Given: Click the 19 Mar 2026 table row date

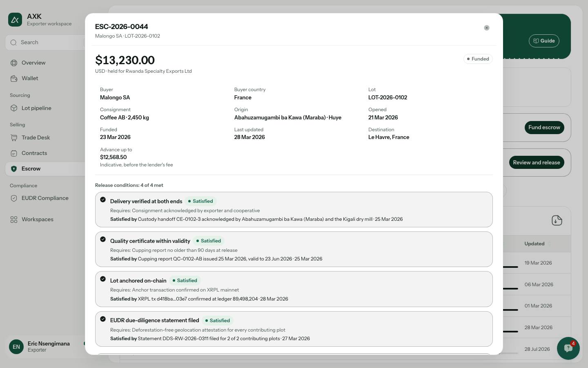Looking at the screenshot, I should pos(538,263).
